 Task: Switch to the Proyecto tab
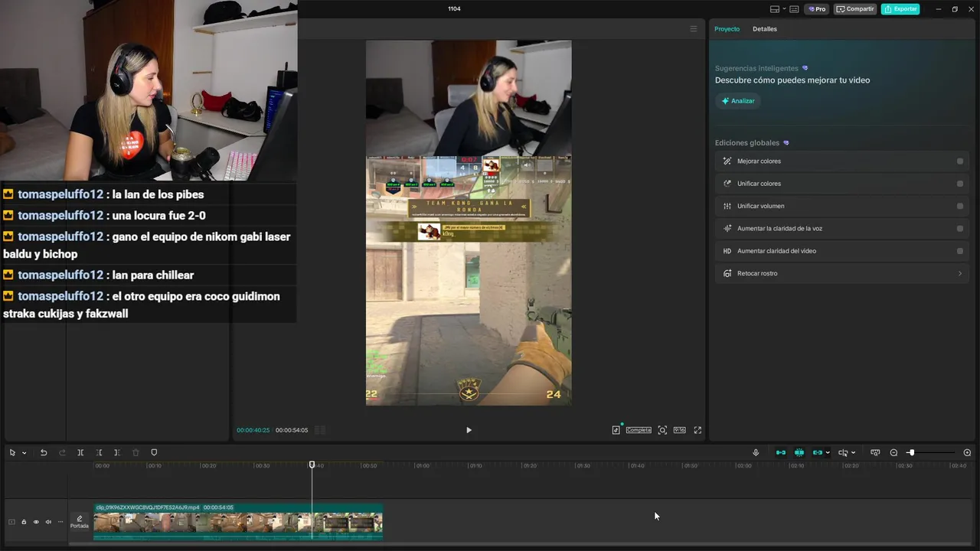(727, 29)
